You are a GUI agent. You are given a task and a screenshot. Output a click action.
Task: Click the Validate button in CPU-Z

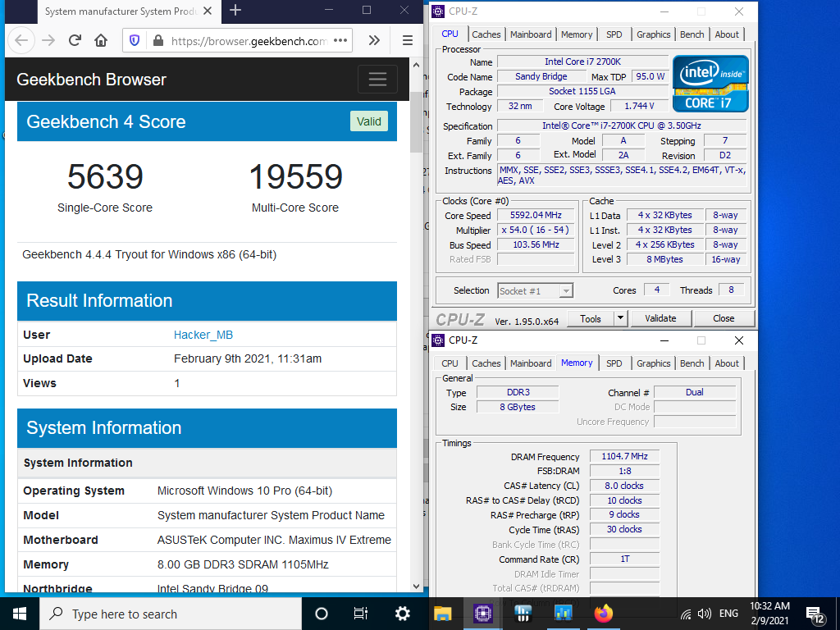point(660,319)
